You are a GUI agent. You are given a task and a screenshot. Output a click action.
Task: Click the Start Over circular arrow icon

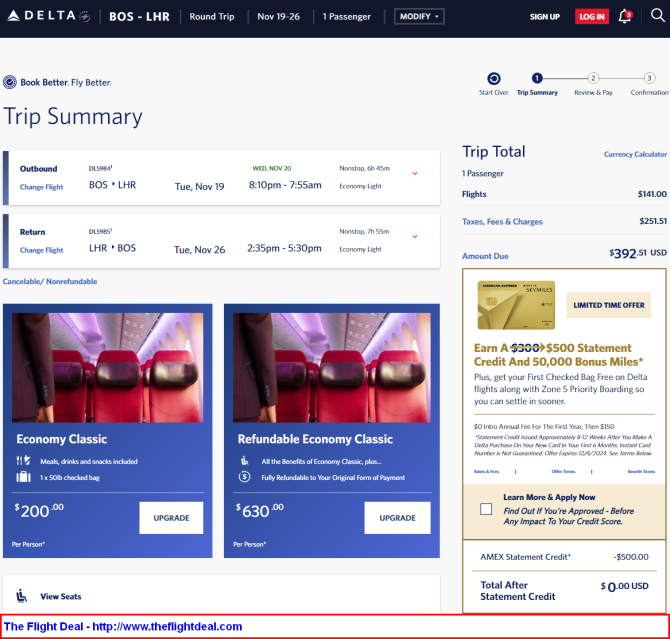pos(494,79)
